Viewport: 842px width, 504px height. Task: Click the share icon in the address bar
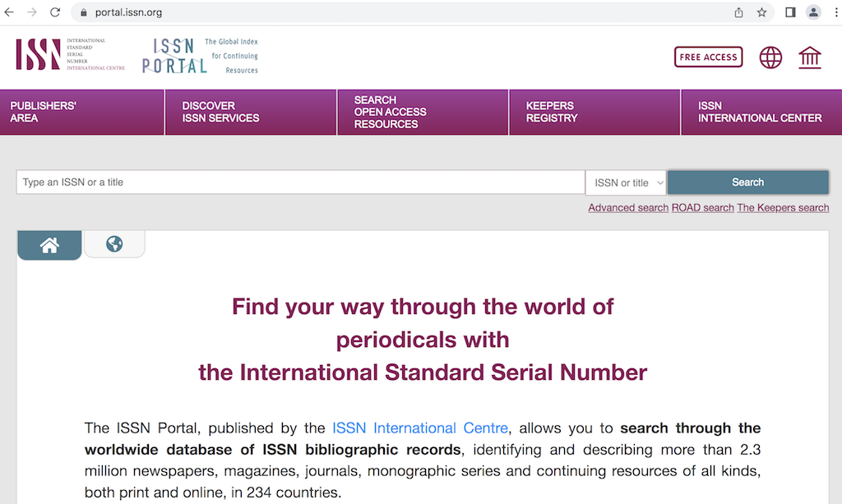pos(738,12)
